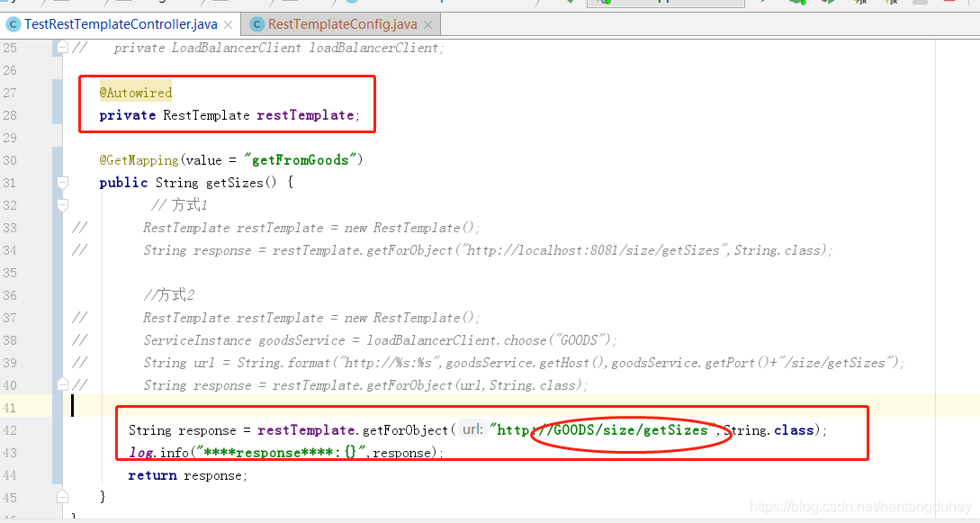Switch to the RestTemplateConfig.java tab
Screen dimensions: 980x523
(x=343, y=24)
